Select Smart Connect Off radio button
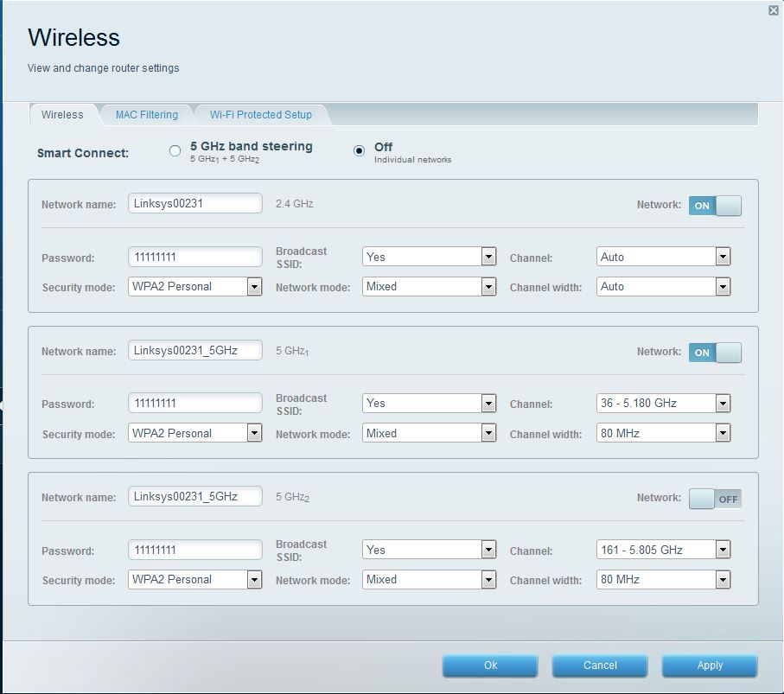The height and width of the screenshot is (694, 784). pos(359,150)
